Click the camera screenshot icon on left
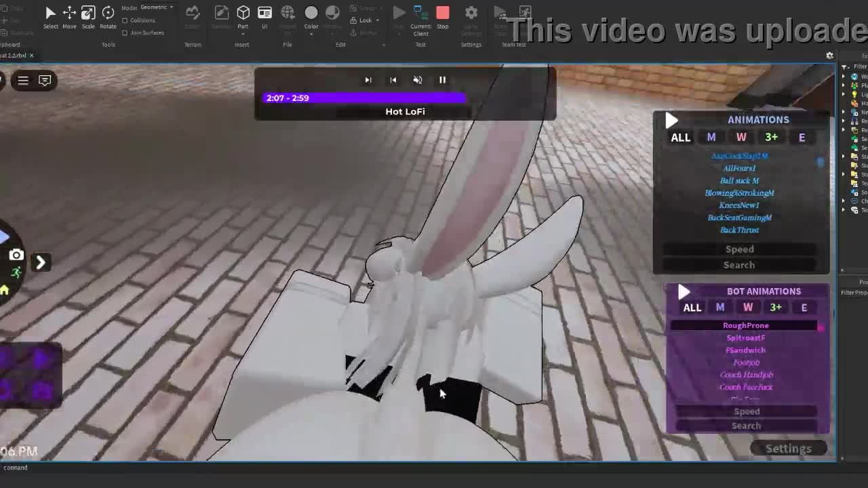This screenshot has height=488, width=868. coord(16,256)
